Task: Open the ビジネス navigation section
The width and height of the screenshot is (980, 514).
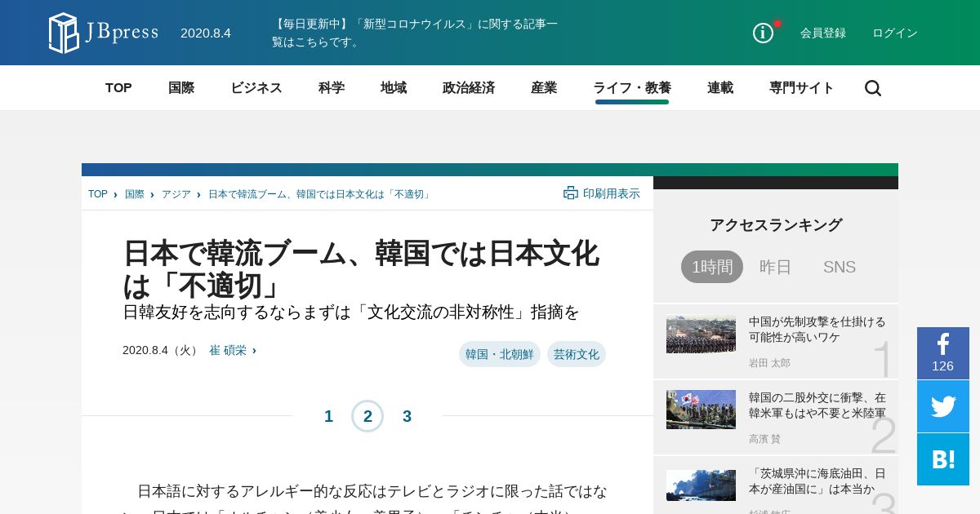Action: coord(256,88)
